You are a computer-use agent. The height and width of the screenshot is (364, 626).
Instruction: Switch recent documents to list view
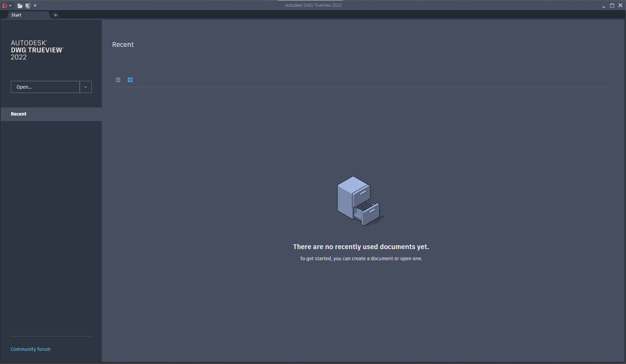click(118, 80)
